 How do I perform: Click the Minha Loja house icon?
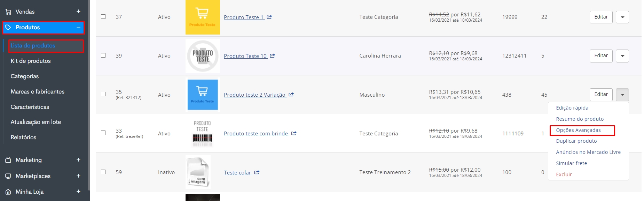(8, 192)
